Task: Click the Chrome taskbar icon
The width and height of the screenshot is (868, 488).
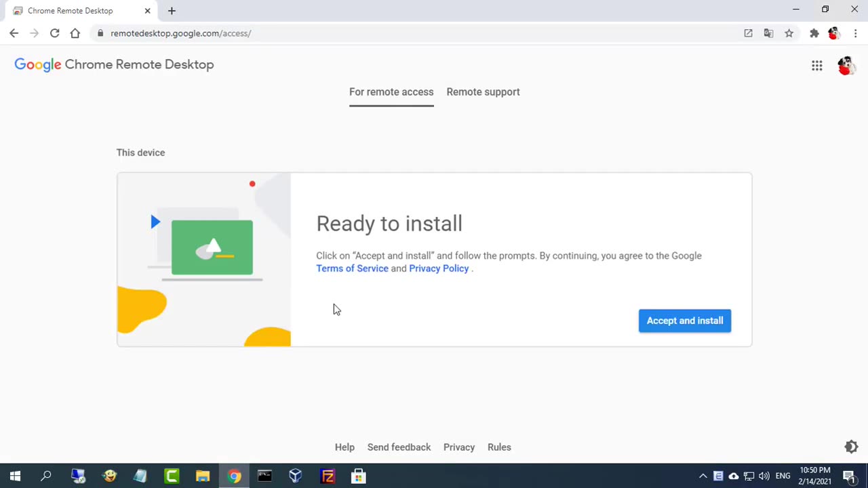Action: 234,476
